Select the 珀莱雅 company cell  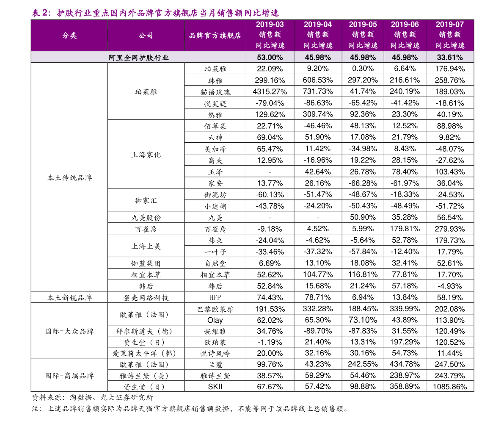[146, 91]
